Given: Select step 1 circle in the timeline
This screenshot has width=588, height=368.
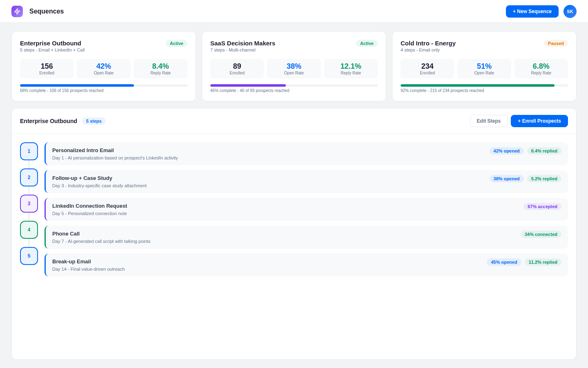Looking at the screenshot, I should click(29, 151).
